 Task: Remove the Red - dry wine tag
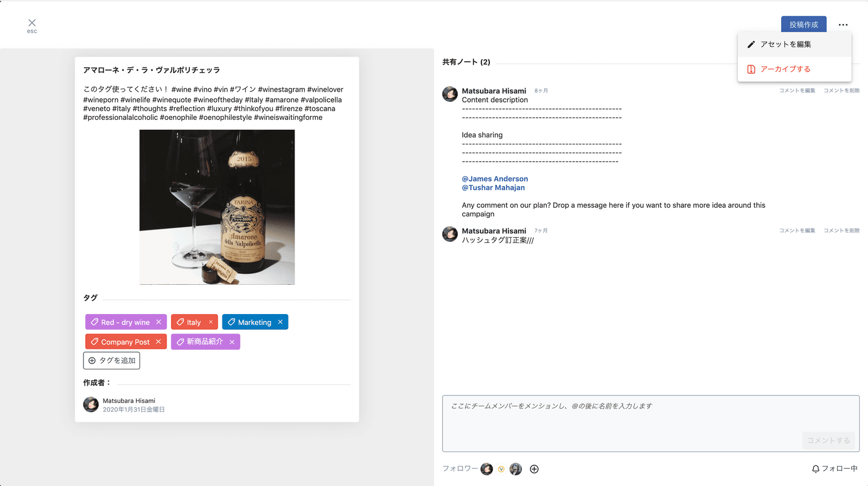coord(158,322)
